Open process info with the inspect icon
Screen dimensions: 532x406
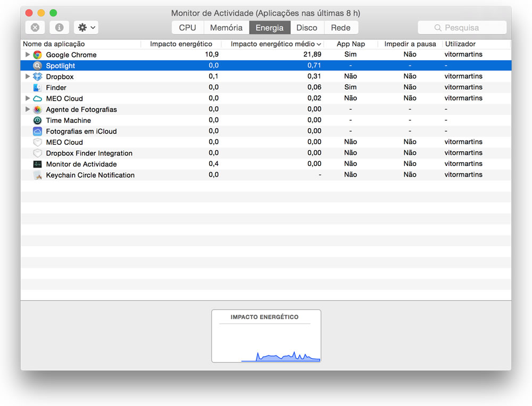point(59,27)
